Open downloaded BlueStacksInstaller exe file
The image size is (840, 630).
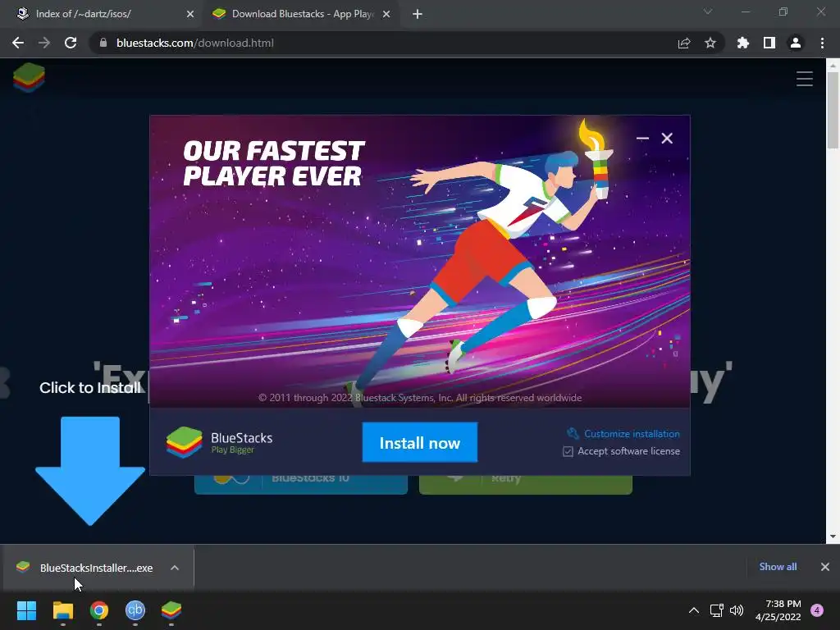(95, 568)
